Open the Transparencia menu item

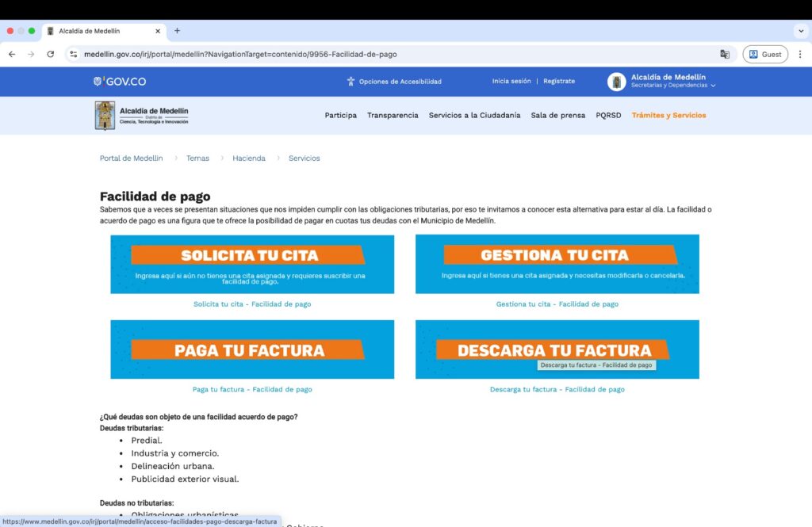tap(393, 116)
